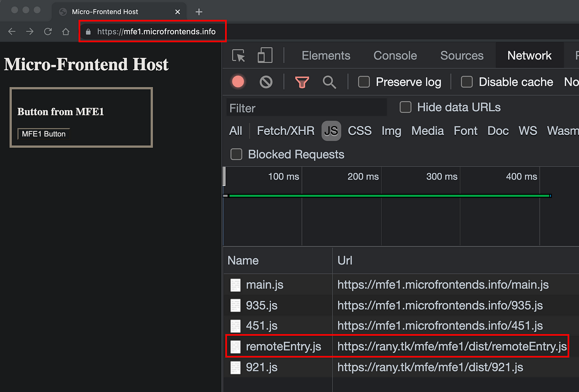Filter requests by Fetch/XHR
Screen dimensions: 579x392
coord(285,131)
